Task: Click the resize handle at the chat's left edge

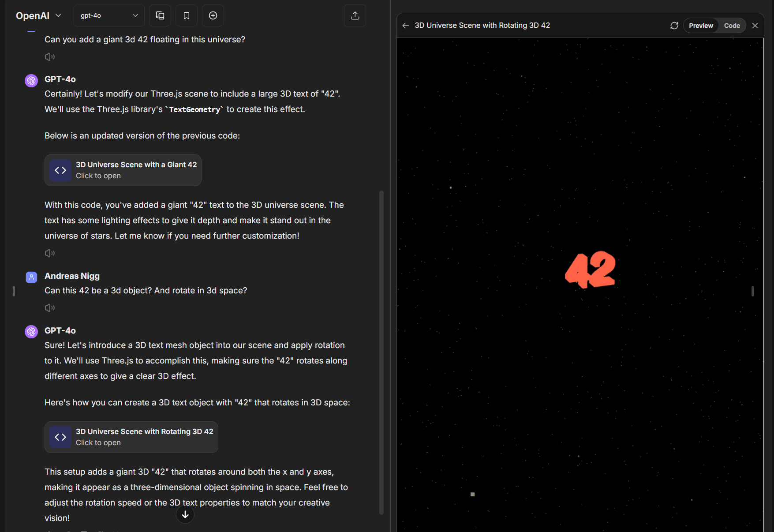Action: pos(14,291)
